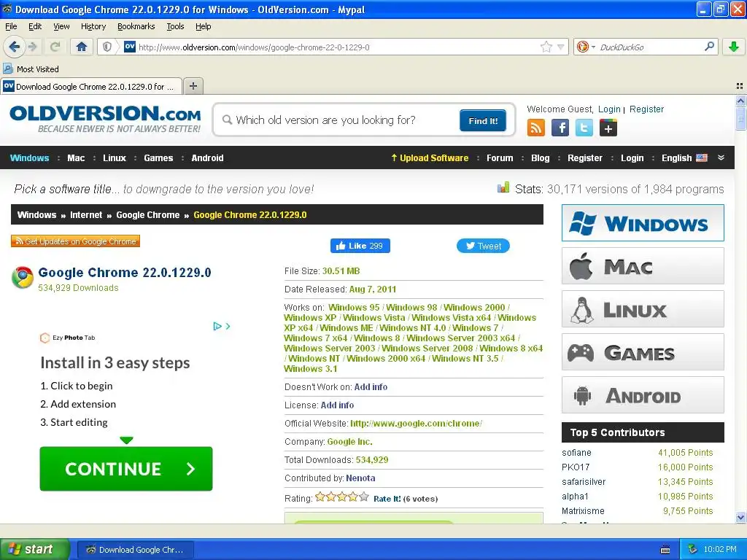Open the Bookmarks menu
The image size is (747, 560).
(136, 26)
